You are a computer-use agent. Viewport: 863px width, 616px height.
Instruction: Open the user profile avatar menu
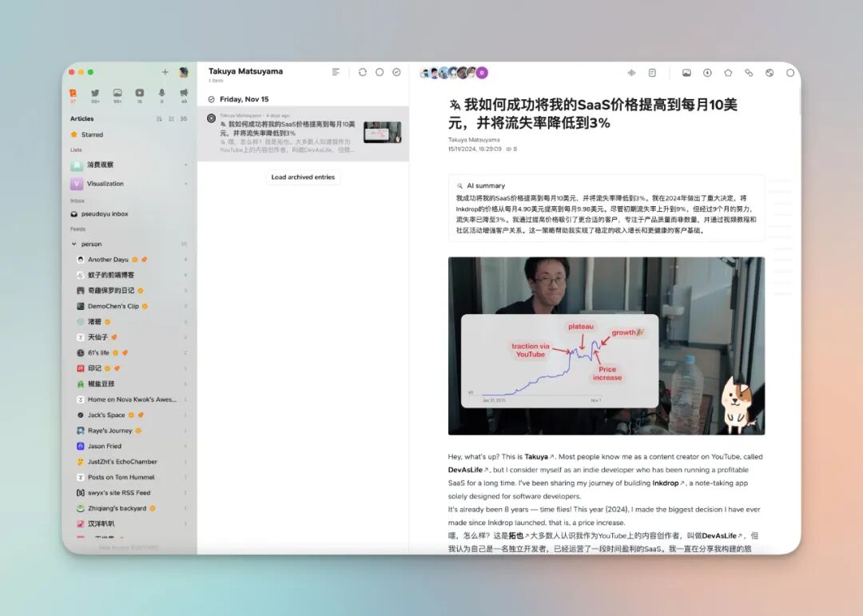click(x=184, y=72)
